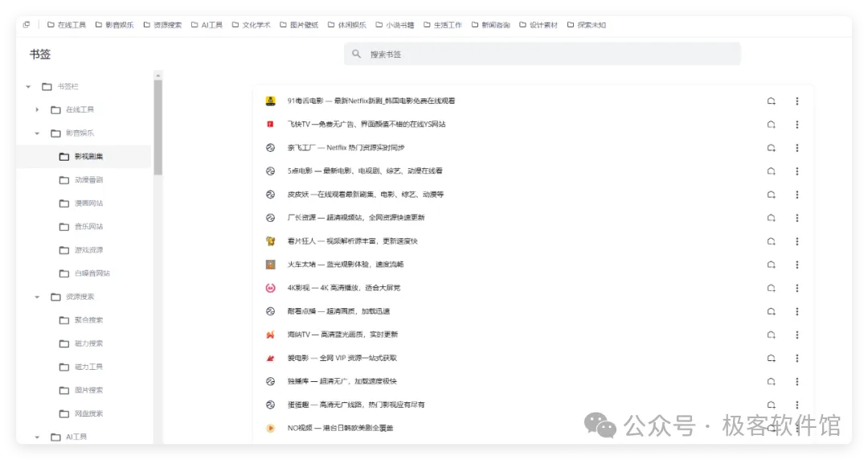Image resolution: width=868 pixels, height=460 pixels.
Task: Open more-actions menu for 看片狂人 row
Action: [797, 241]
